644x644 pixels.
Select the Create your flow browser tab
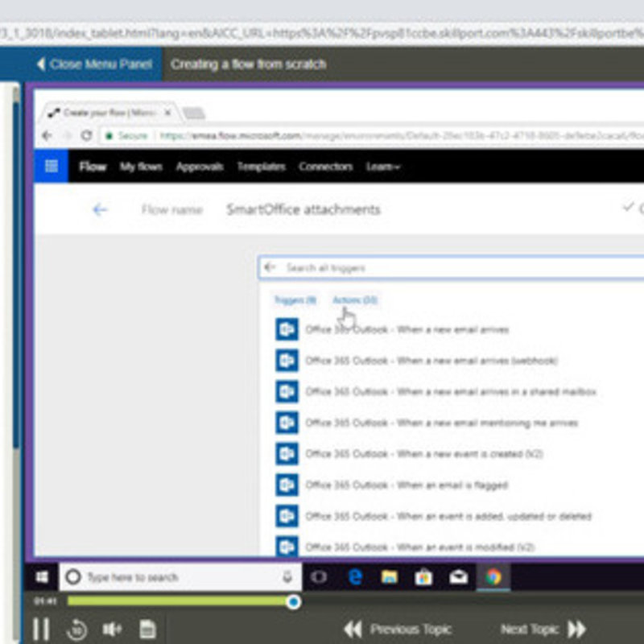108,113
